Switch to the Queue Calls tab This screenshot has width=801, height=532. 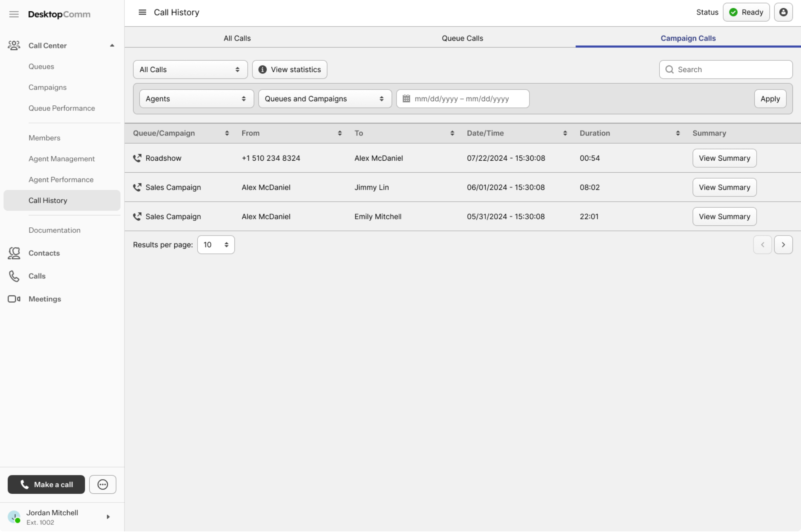point(462,38)
